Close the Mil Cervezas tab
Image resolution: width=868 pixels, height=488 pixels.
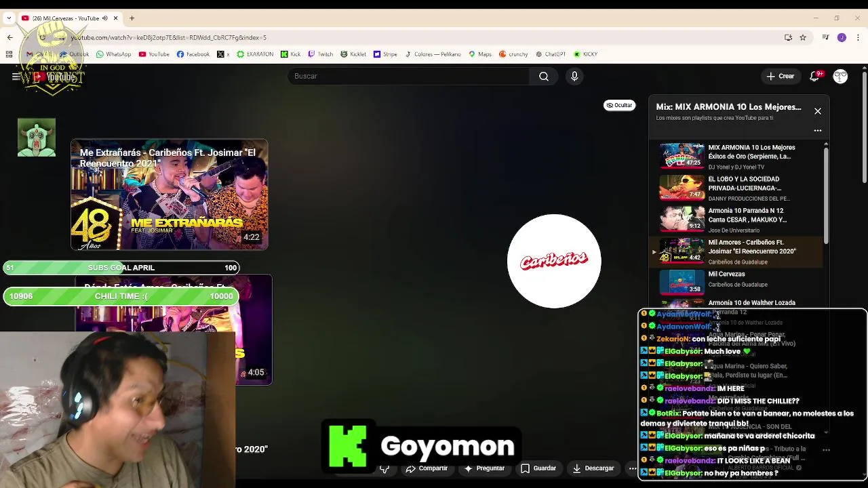tap(115, 18)
